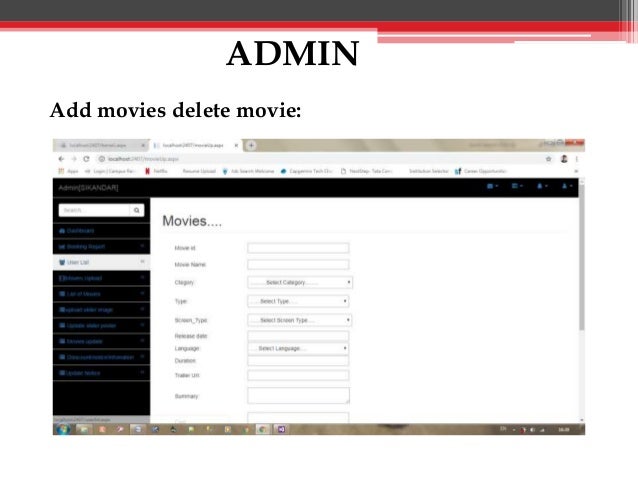This screenshot has height=479, width=638.
Task: Click the site info icon in address bar
Action: (102, 159)
